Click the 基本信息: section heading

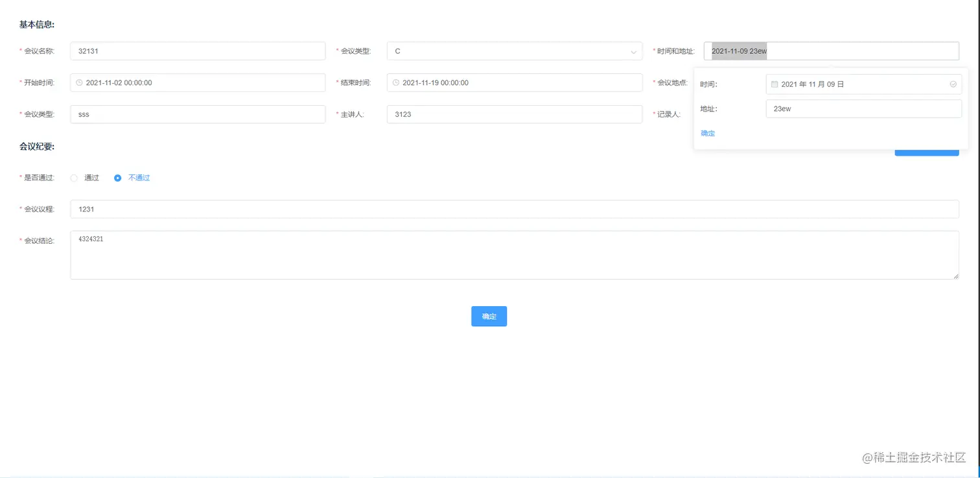click(x=37, y=25)
